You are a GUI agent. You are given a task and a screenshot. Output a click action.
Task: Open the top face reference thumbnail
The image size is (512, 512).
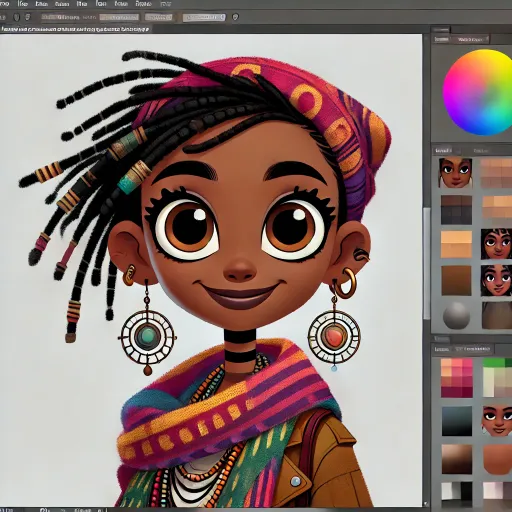click(456, 173)
